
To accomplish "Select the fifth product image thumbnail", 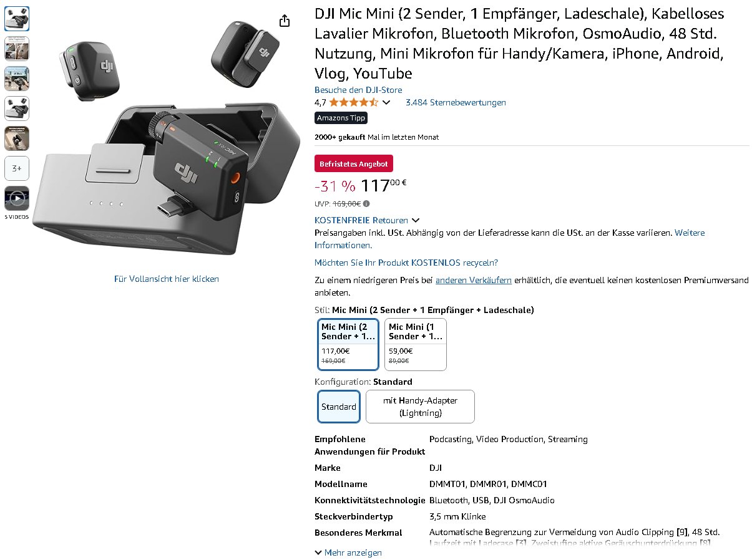I will tap(17, 138).
